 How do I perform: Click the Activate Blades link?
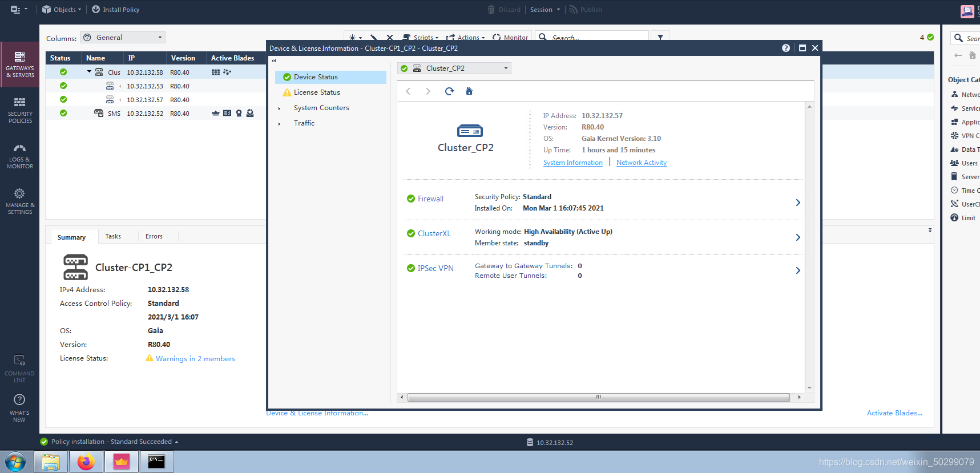click(894, 413)
